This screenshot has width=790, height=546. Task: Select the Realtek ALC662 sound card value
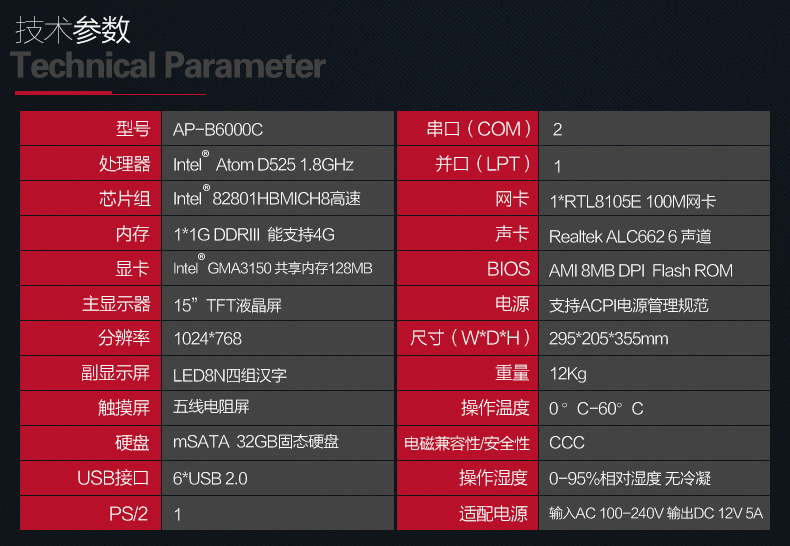click(630, 236)
